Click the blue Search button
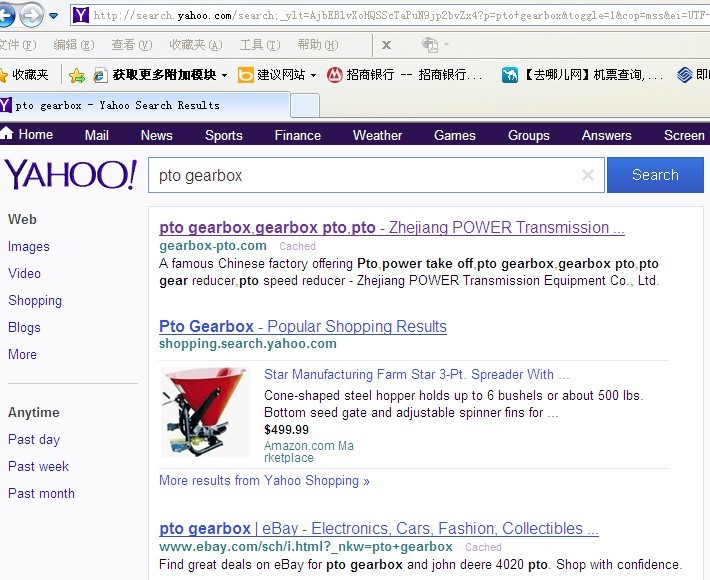This screenshot has width=710, height=580. pyautogui.click(x=655, y=175)
